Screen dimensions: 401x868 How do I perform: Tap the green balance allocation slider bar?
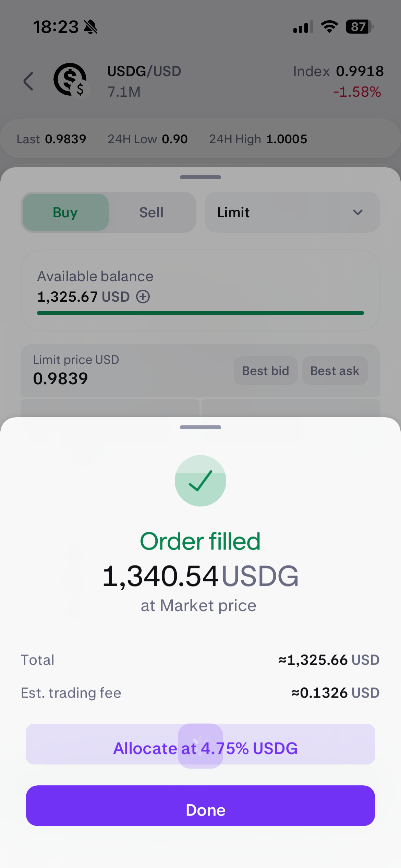coord(200,313)
